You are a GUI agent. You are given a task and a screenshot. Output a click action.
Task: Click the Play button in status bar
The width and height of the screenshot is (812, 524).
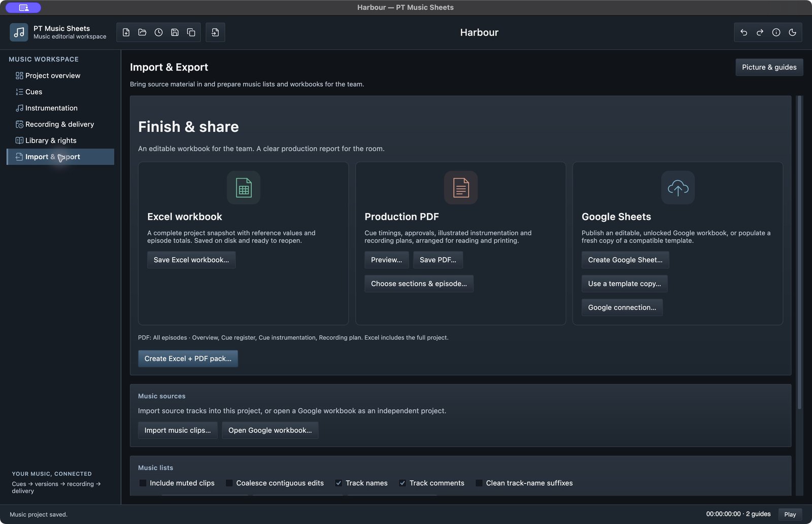tap(790, 514)
